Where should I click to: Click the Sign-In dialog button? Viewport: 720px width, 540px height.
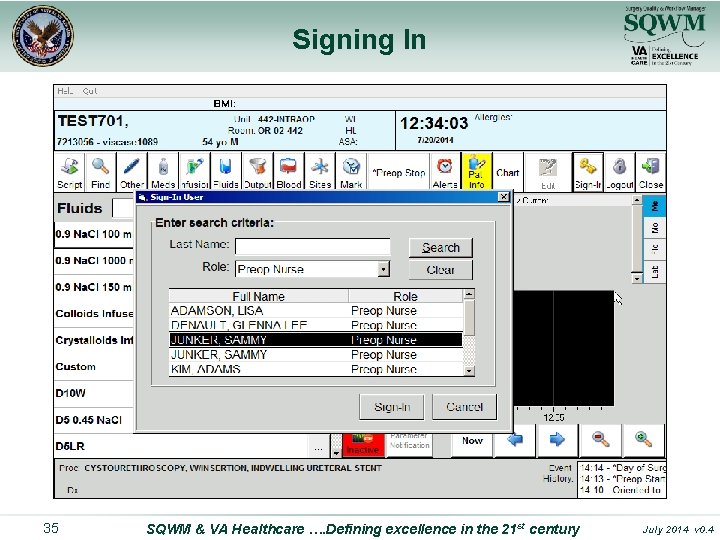392,407
